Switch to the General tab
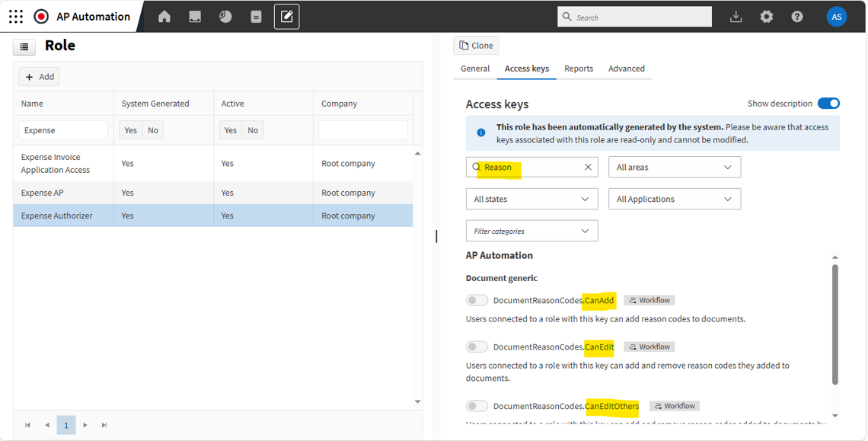The width and height of the screenshot is (868, 441). tap(475, 69)
